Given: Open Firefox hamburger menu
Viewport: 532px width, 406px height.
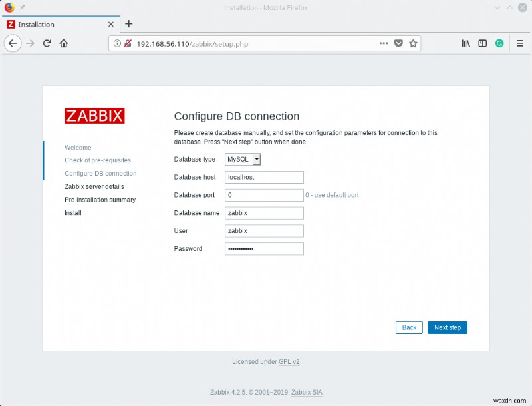Looking at the screenshot, I should [x=520, y=43].
